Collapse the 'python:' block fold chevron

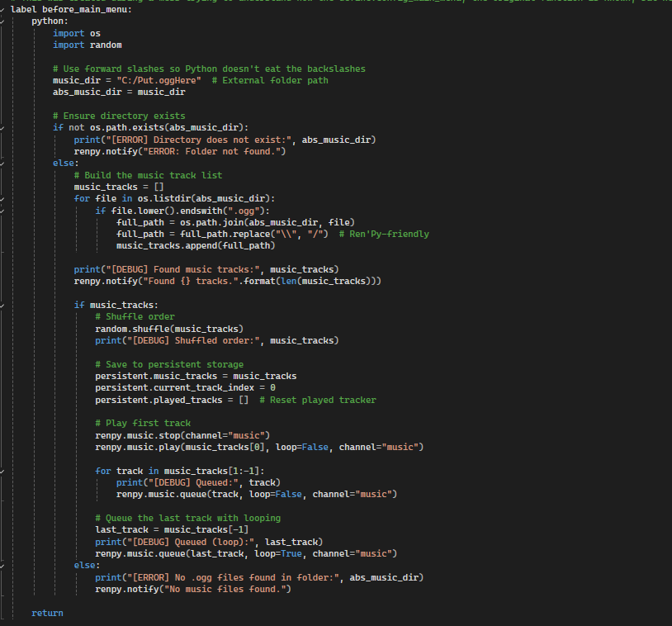tap(2, 21)
